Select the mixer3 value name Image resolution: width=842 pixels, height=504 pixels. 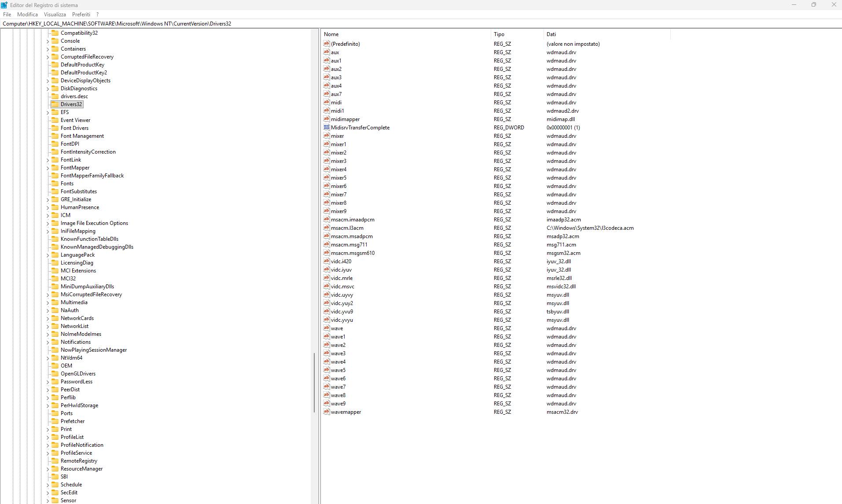coord(338,161)
